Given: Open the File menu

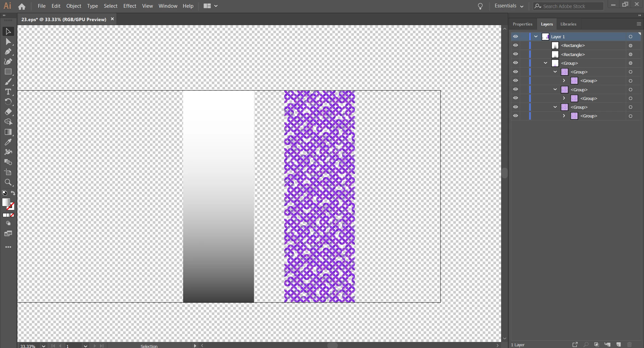Looking at the screenshot, I should 42,6.
